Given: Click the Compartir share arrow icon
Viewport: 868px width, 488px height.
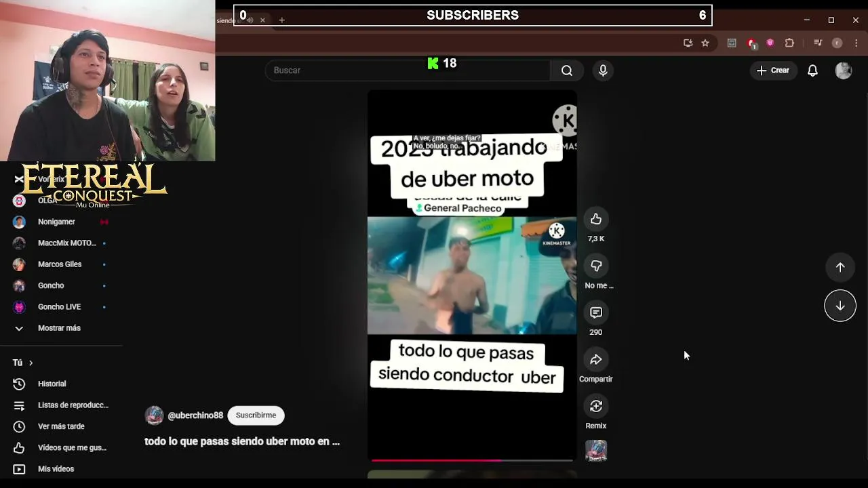Looking at the screenshot, I should (596, 359).
